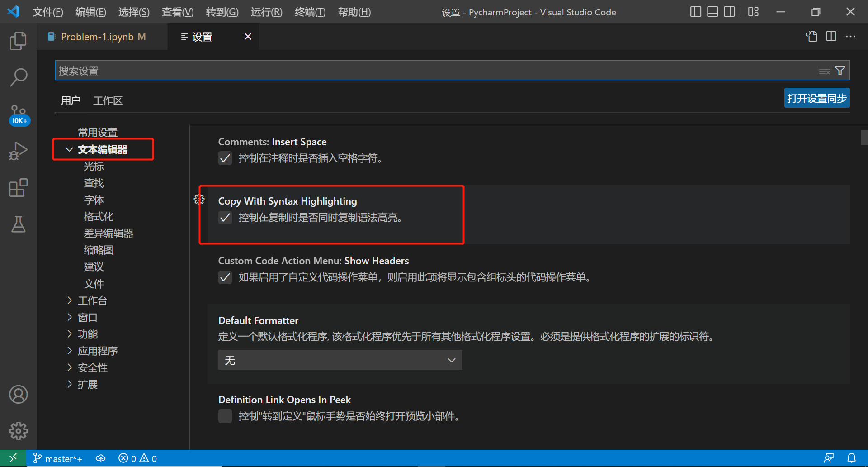Viewport: 868px width, 467px height.
Task: Expand the 应用程序 settings section
Action: tap(70, 351)
